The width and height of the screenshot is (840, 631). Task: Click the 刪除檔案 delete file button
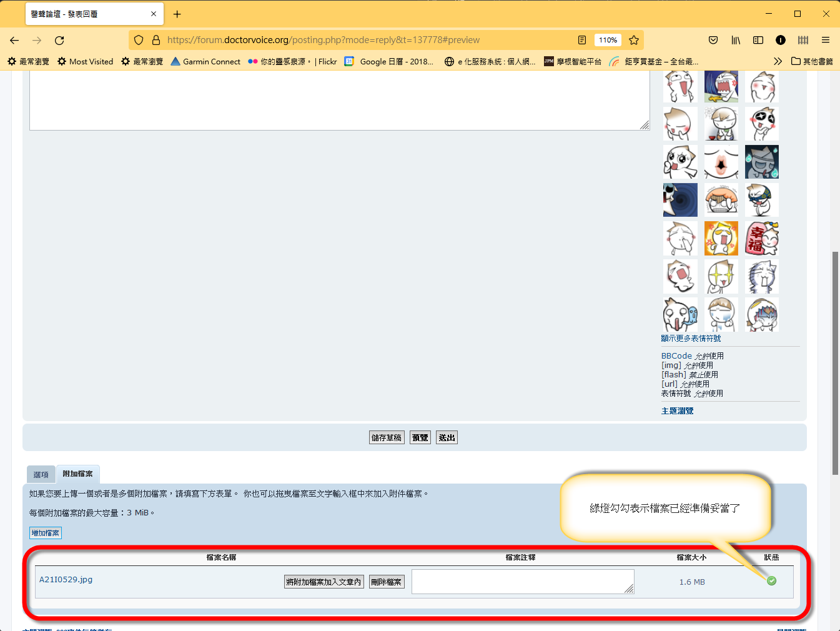point(387,582)
